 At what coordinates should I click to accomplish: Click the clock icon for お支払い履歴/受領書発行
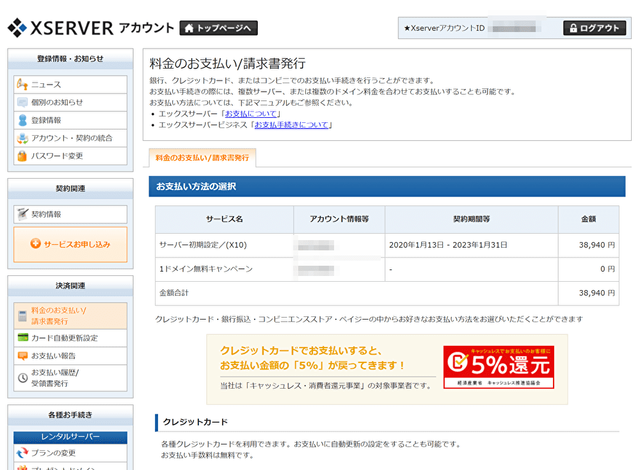(23, 378)
